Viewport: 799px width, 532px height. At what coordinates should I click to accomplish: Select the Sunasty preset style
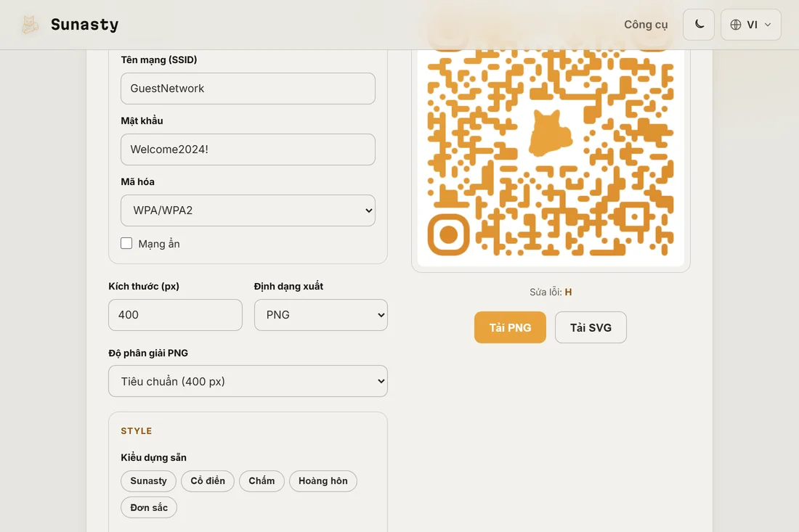coord(148,481)
